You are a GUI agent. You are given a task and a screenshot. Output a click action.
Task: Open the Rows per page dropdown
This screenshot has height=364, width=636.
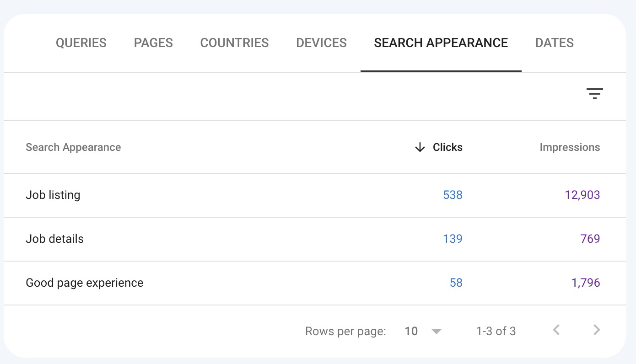(x=423, y=331)
